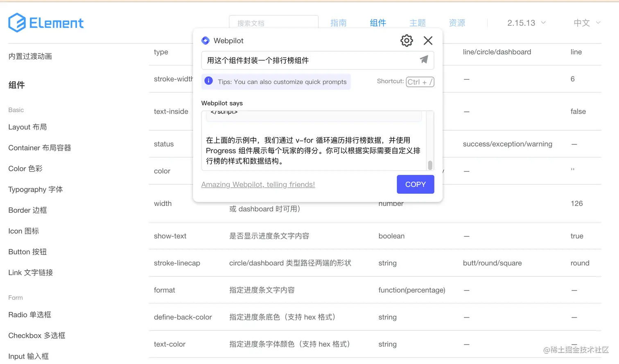Screen dimensions: 619x364
Task: Focus the Webpilot prompt input field
Action: tap(317, 60)
